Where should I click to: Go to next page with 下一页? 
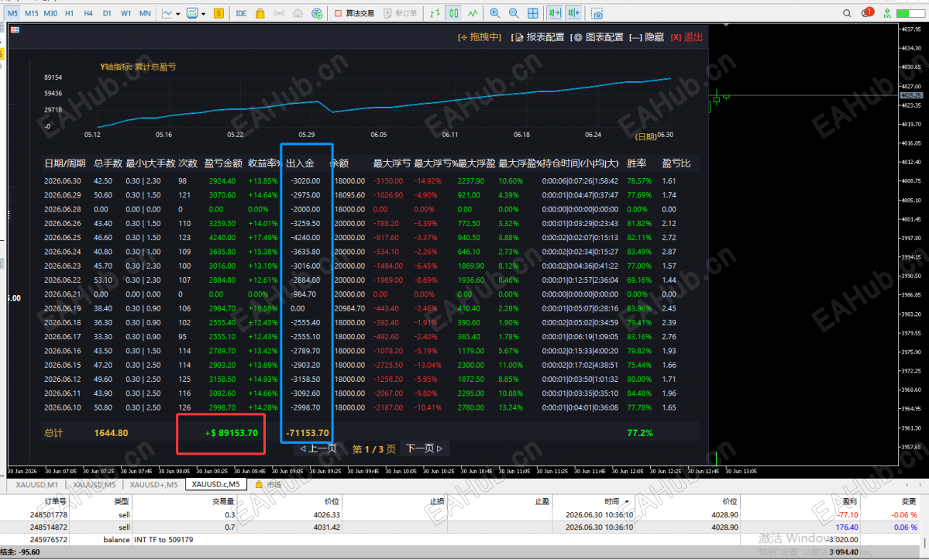point(425,448)
